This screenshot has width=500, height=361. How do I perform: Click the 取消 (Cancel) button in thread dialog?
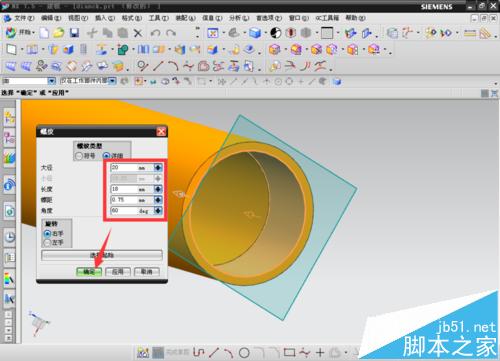[147, 272]
